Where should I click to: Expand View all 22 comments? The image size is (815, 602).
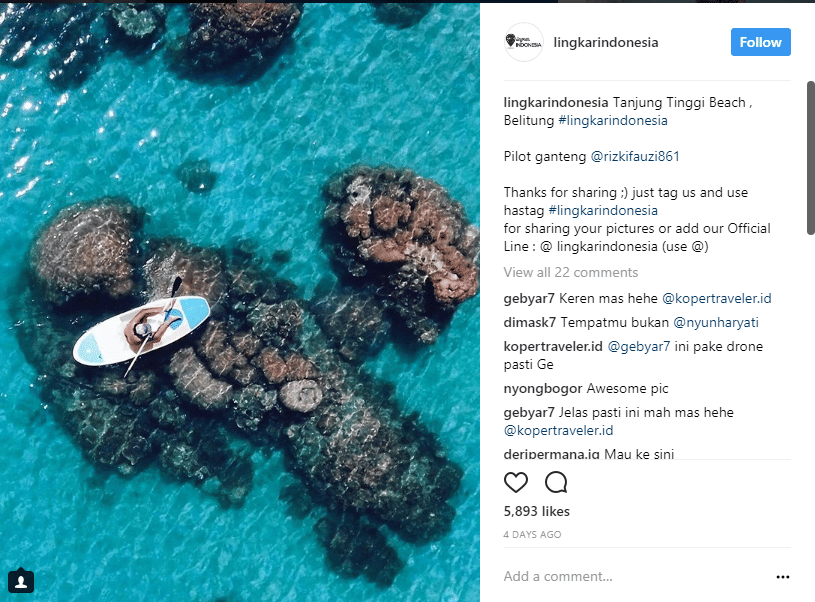[x=570, y=272]
